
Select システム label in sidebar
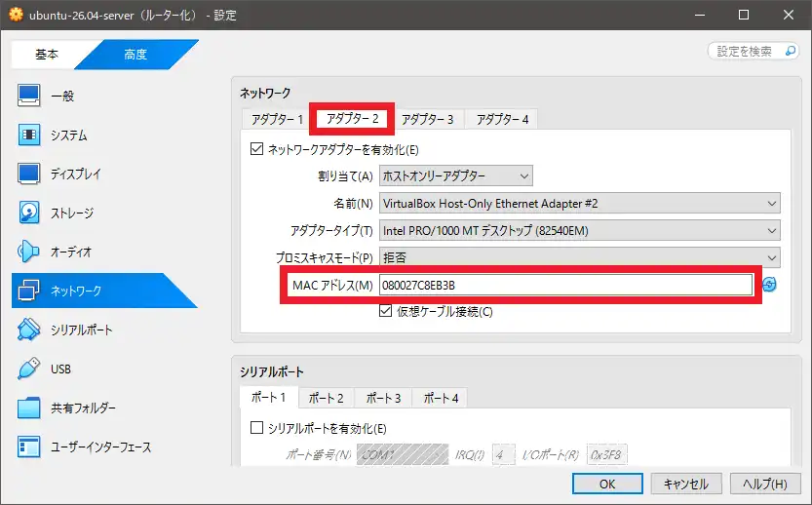[x=69, y=136]
